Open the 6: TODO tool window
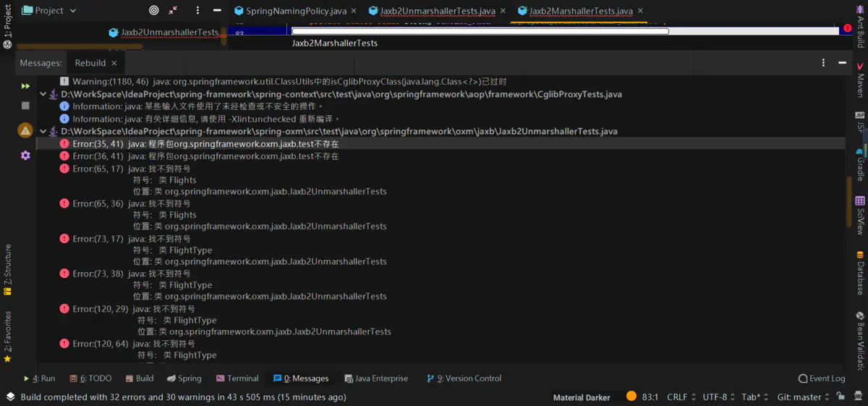 coord(90,378)
